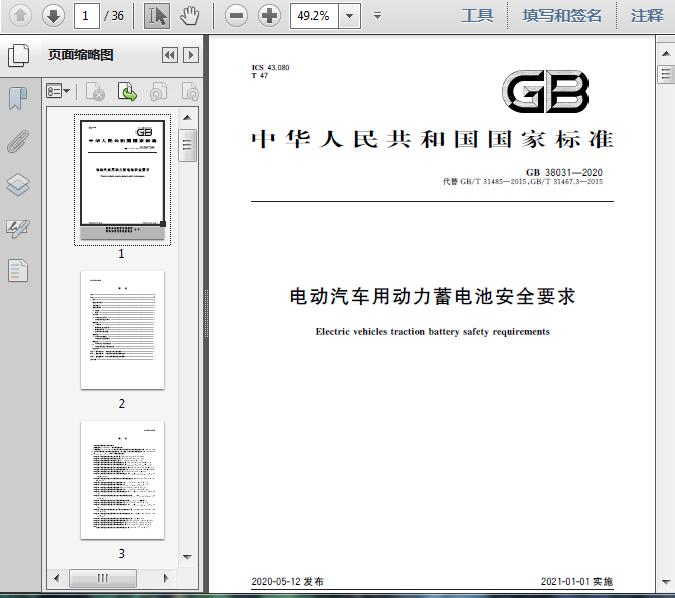Viewport: 675px width, 598px height.
Task: Zoom out with the minus button
Action: coord(236,15)
